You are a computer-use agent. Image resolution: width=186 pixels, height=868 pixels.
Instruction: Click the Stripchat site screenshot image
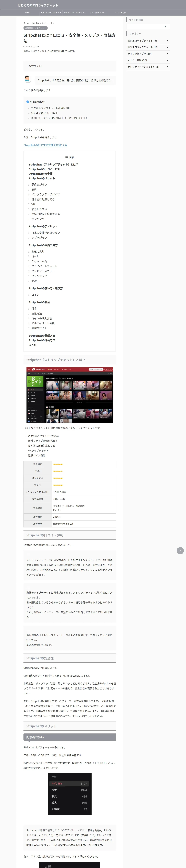(70, 395)
